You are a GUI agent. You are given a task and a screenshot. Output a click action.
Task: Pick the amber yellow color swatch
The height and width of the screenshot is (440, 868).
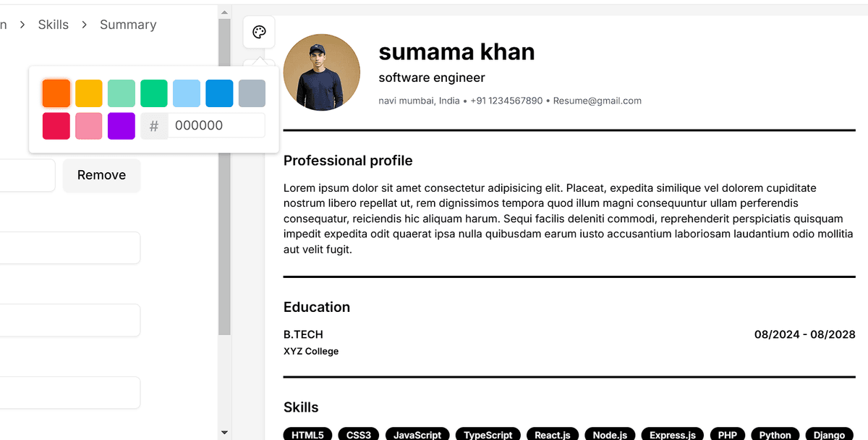(89, 93)
